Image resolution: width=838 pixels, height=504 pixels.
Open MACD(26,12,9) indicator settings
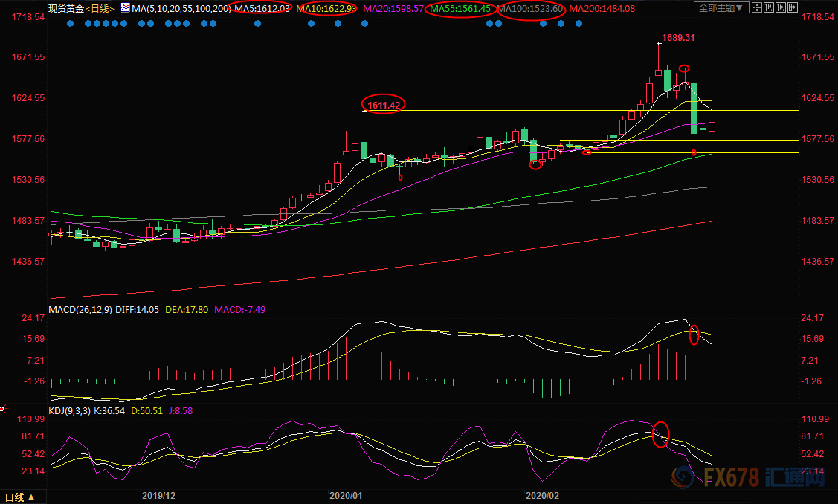pos(81,309)
